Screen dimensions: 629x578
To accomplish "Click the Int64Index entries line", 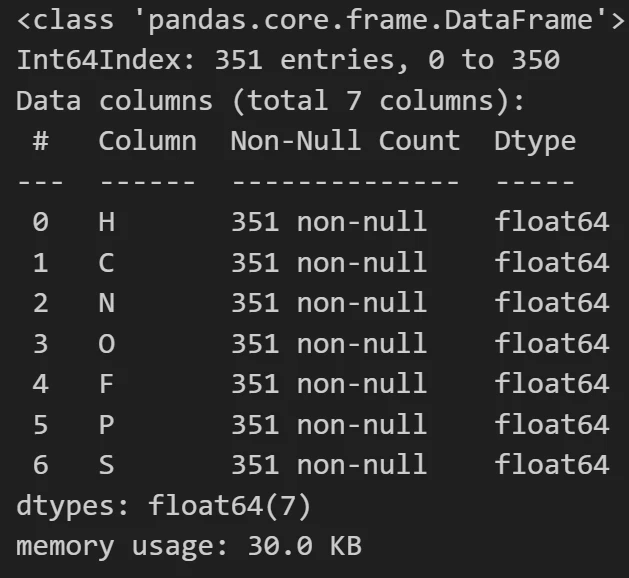I will coord(288,60).
